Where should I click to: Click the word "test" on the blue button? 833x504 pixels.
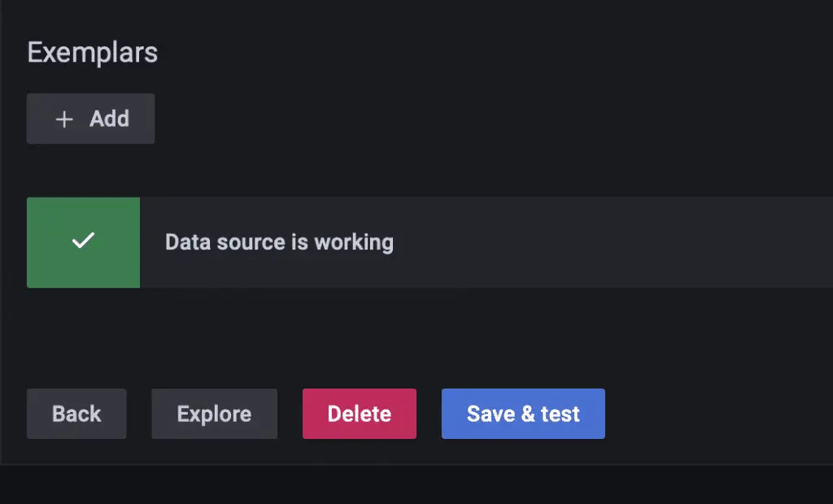(560, 414)
